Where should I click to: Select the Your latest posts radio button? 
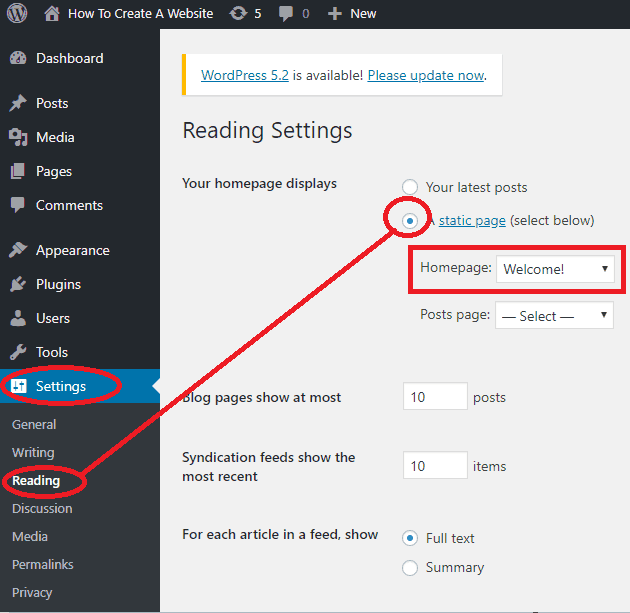(x=410, y=187)
